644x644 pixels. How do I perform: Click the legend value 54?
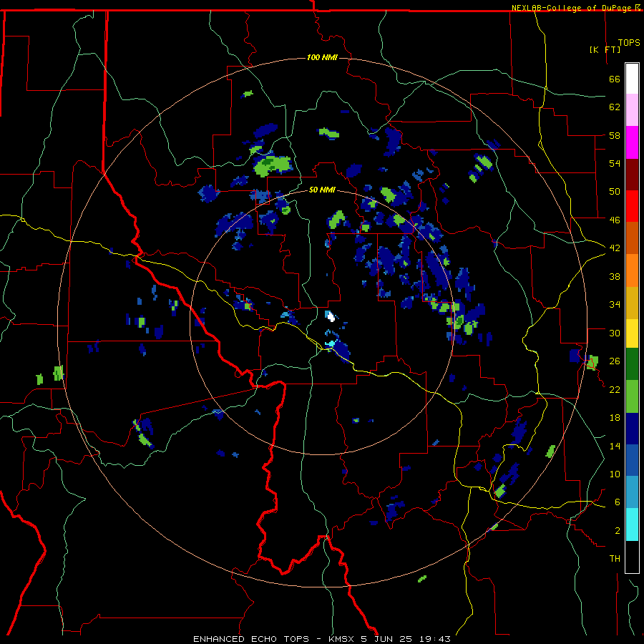tap(615, 163)
